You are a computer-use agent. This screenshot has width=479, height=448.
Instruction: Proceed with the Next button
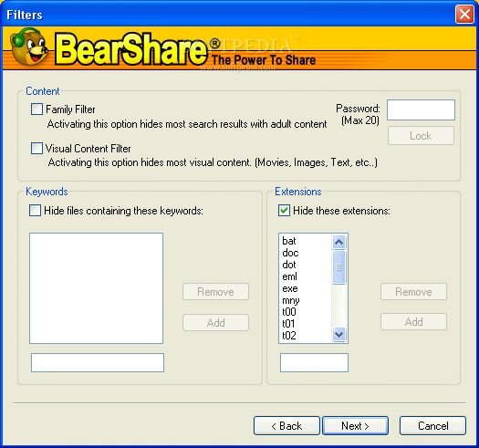point(355,425)
